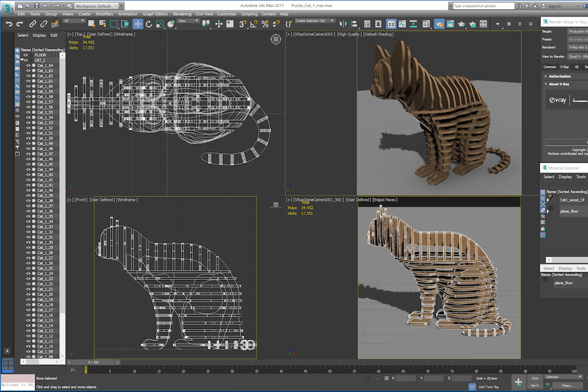Image resolution: width=588 pixels, height=392 pixels.
Task: Activate the Bind to Space Warp tool
Action: pos(55,24)
